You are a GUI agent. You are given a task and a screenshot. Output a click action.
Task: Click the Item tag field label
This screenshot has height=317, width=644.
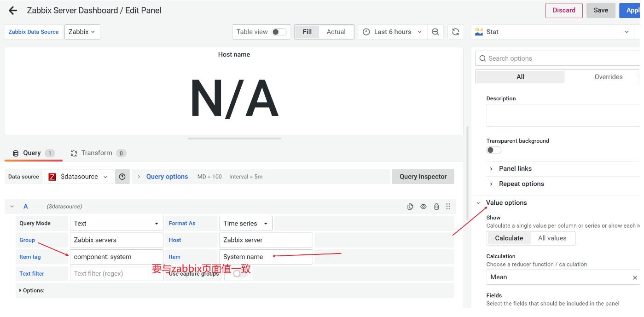point(30,257)
